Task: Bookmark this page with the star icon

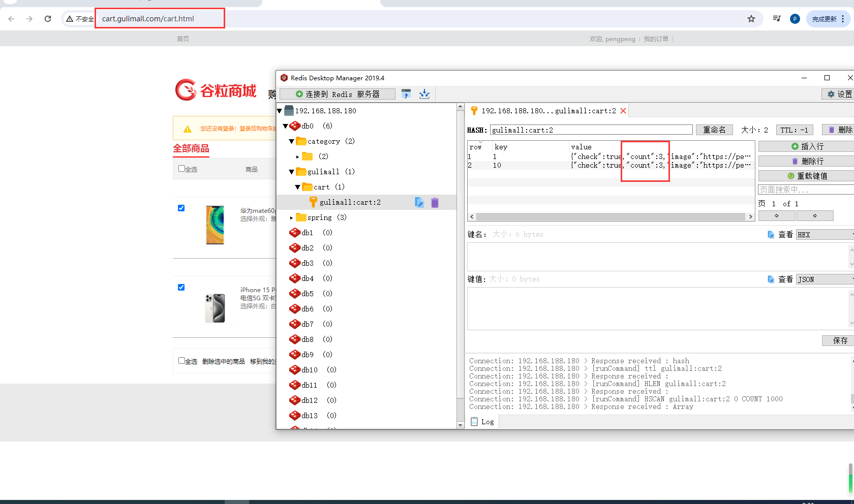Action: (x=751, y=19)
